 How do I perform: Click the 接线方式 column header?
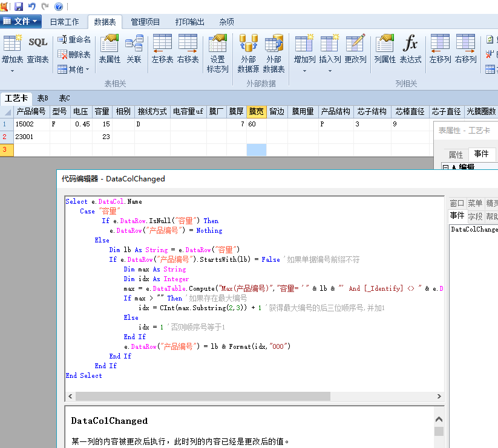click(152, 112)
